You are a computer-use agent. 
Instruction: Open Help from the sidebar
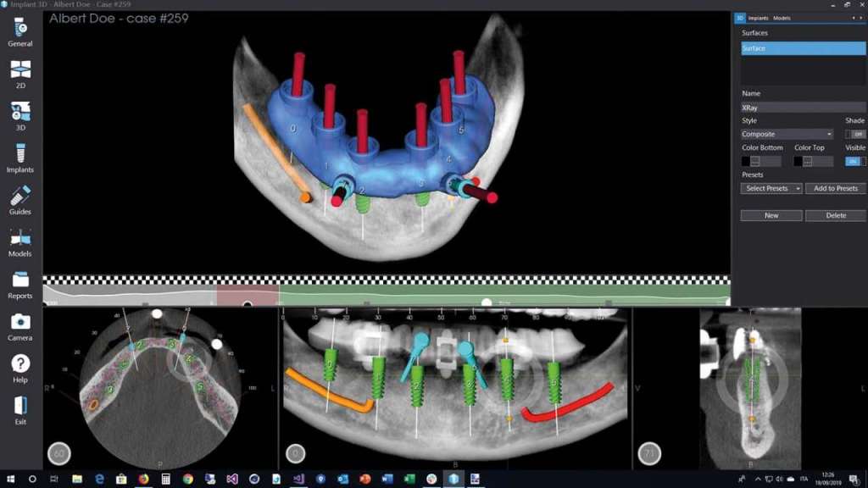click(20, 369)
